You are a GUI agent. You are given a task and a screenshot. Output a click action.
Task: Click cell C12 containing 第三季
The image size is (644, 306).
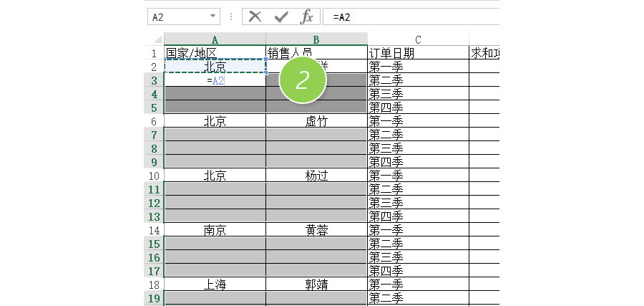point(418,203)
